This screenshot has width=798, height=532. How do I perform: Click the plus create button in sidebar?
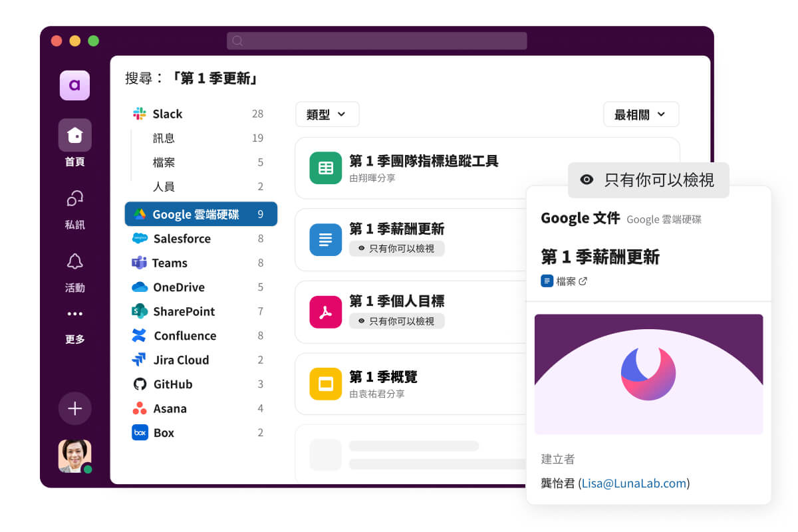click(74, 408)
